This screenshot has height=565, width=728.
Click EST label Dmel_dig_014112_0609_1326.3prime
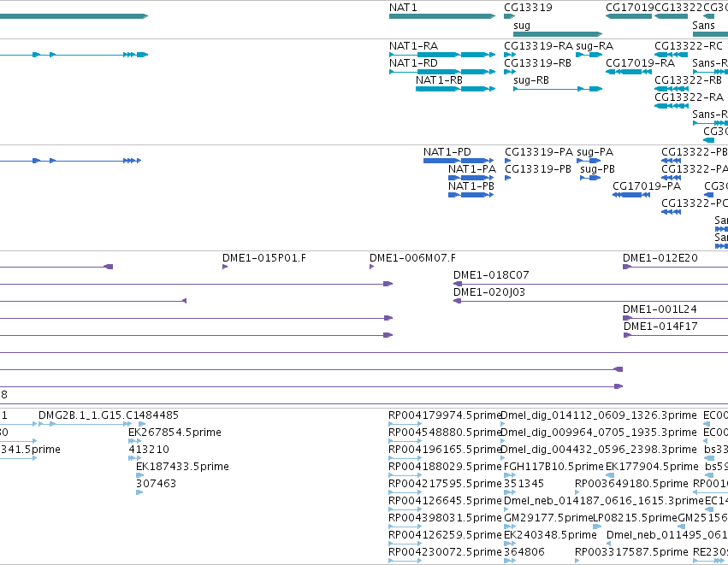[x=599, y=415]
